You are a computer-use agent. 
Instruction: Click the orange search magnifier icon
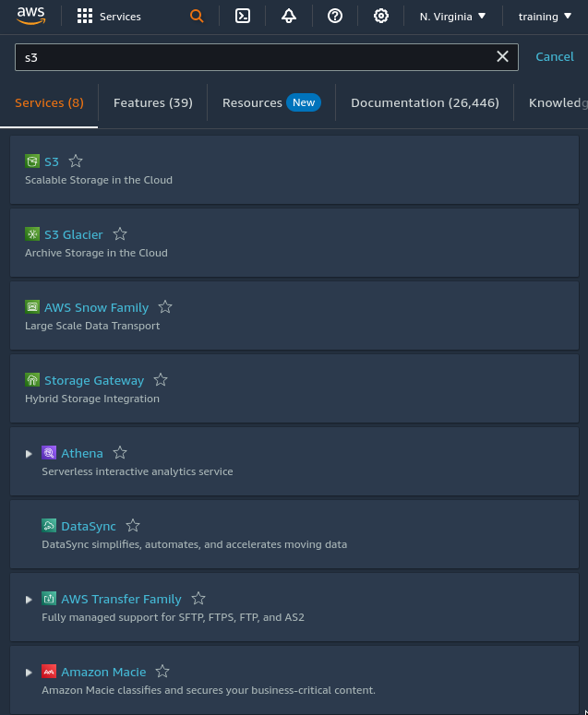point(197,16)
